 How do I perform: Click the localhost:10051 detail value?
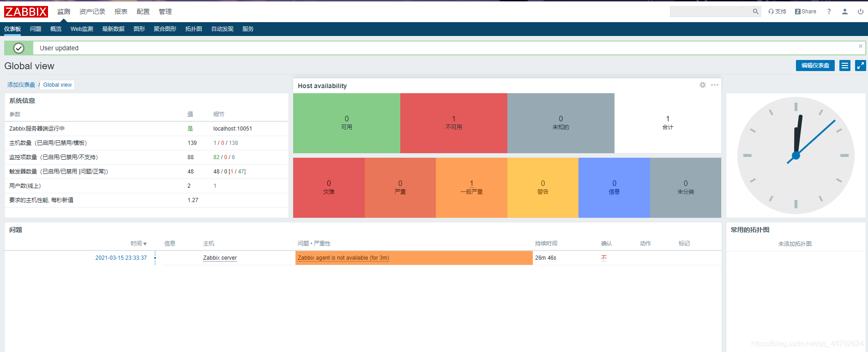233,129
